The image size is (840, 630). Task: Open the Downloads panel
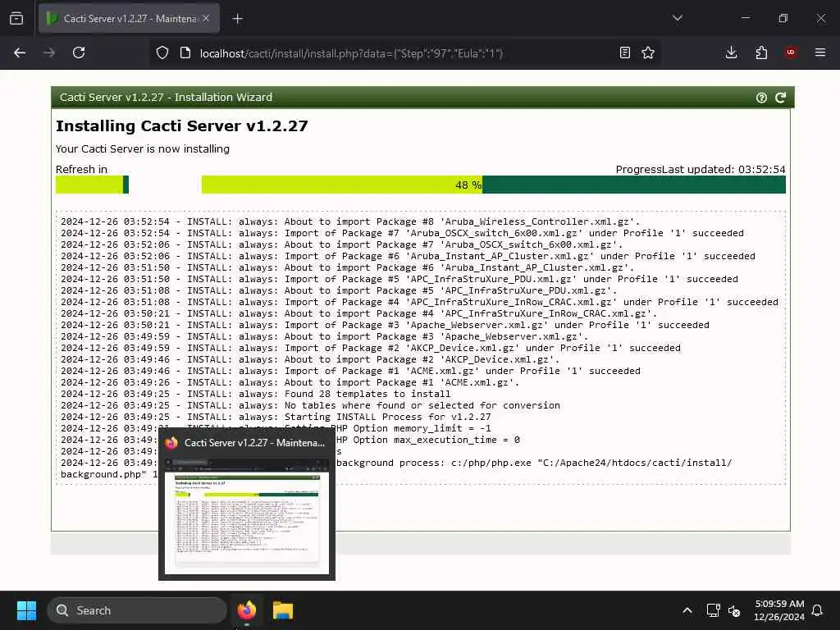point(731,52)
